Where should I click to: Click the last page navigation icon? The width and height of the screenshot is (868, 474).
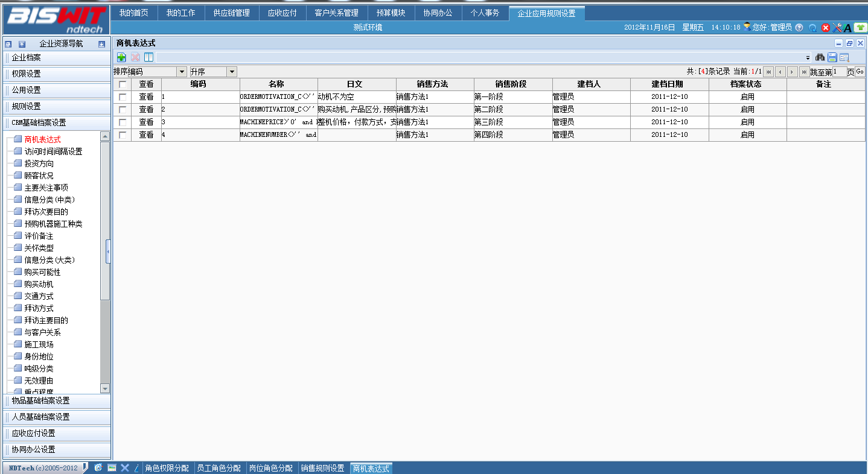pyautogui.click(x=805, y=72)
